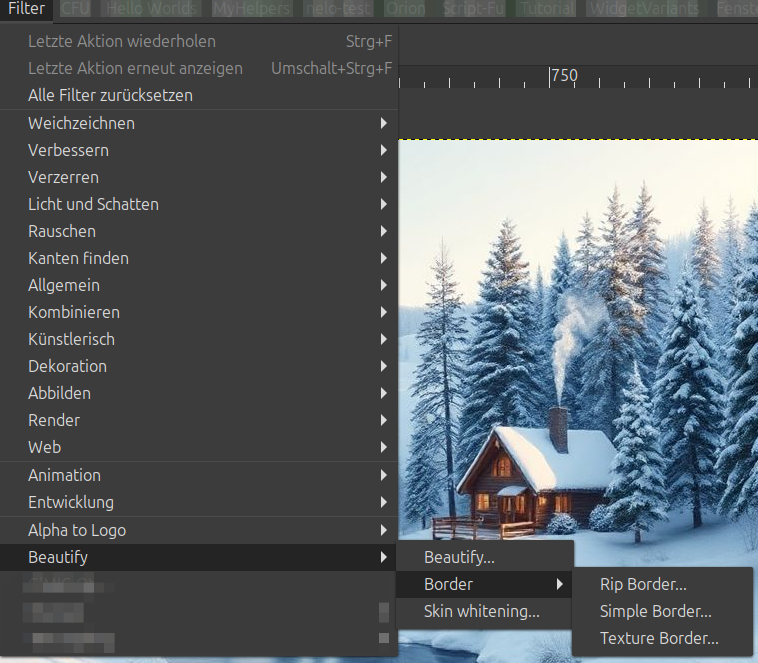Image resolution: width=758 pixels, height=663 pixels.
Task: Open the Rauschen filters submenu
Action: (x=61, y=231)
